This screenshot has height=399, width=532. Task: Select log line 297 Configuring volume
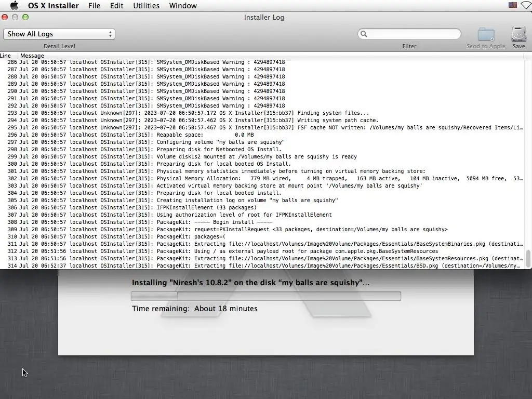pyautogui.click(x=263, y=142)
